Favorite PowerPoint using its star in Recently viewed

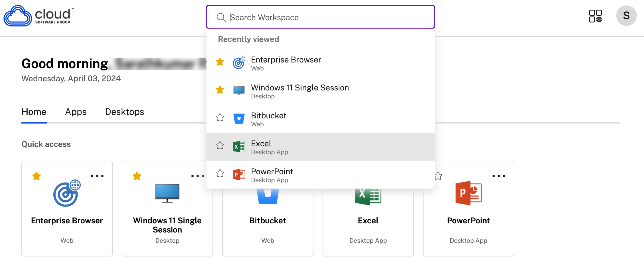point(220,173)
